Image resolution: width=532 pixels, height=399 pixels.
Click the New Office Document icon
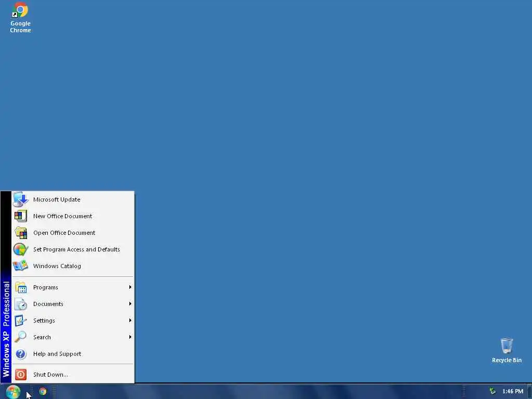coord(20,216)
